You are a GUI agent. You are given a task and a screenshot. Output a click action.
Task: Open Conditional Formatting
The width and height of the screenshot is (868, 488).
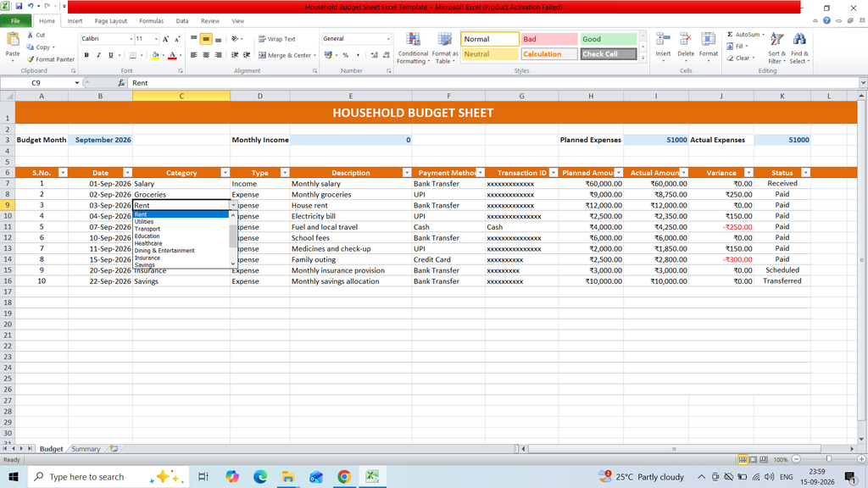[413, 48]
